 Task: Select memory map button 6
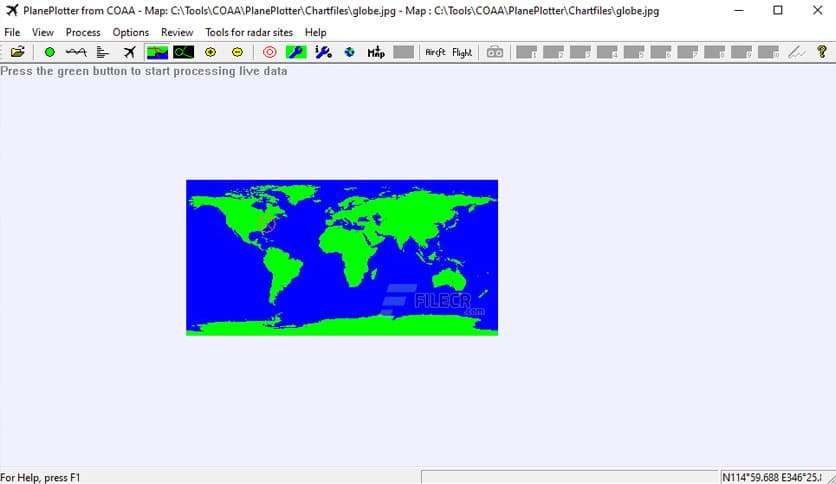click(661, 52)
